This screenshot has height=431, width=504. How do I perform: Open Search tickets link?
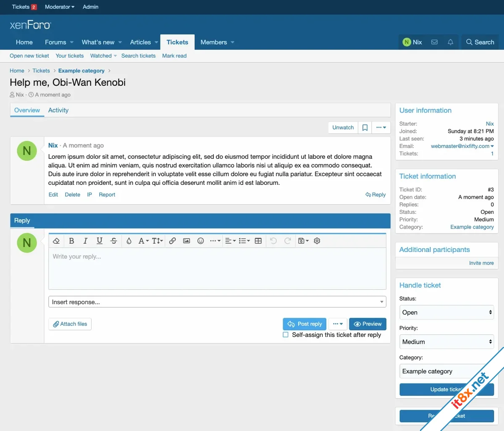tap(138, 56)
